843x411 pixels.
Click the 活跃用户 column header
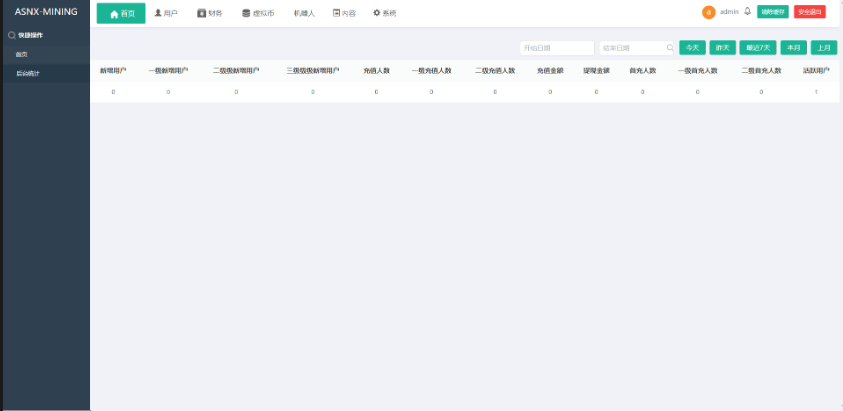click(816, 70)
